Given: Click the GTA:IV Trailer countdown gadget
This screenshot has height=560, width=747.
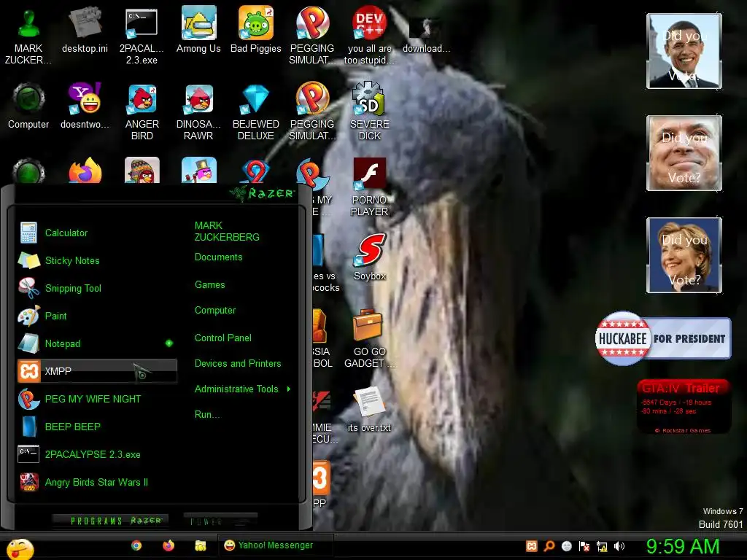Looking at the screenshot, I should (x=683, y=406).
